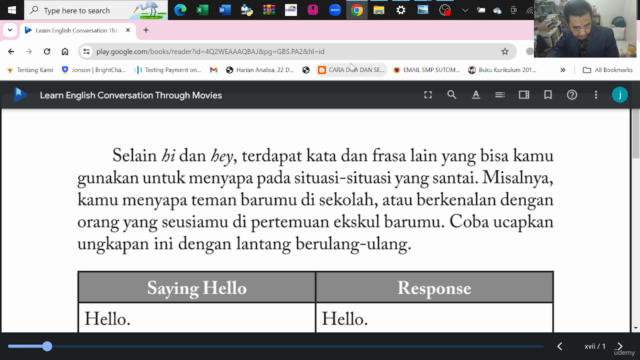The height and width of the screenshot is (360, 640).
Task: Open the recording app in the taskbar
Action: (445, 10)
